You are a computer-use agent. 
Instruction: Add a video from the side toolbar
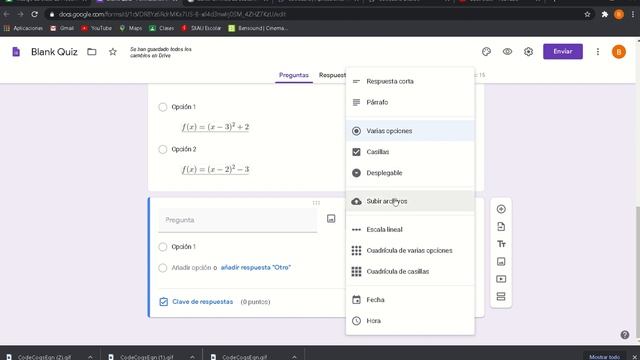pos(501,279)
